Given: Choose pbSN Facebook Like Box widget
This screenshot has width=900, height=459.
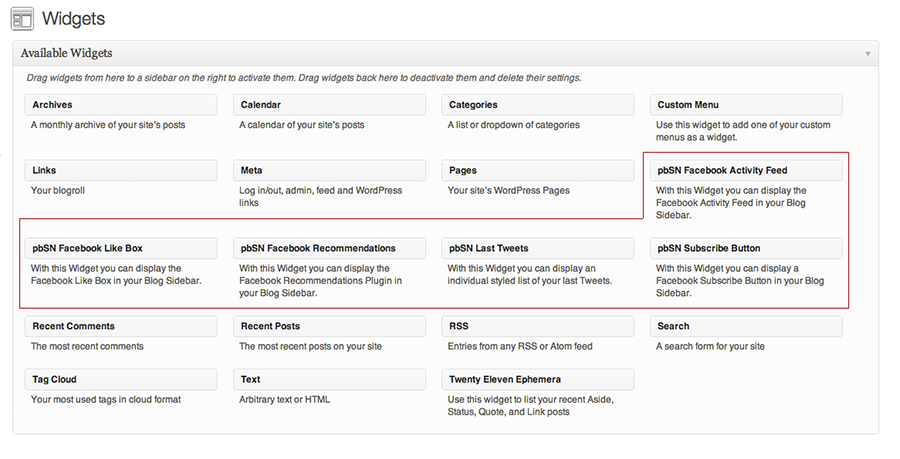Looking at the screenshot, I should click(121, 249).
